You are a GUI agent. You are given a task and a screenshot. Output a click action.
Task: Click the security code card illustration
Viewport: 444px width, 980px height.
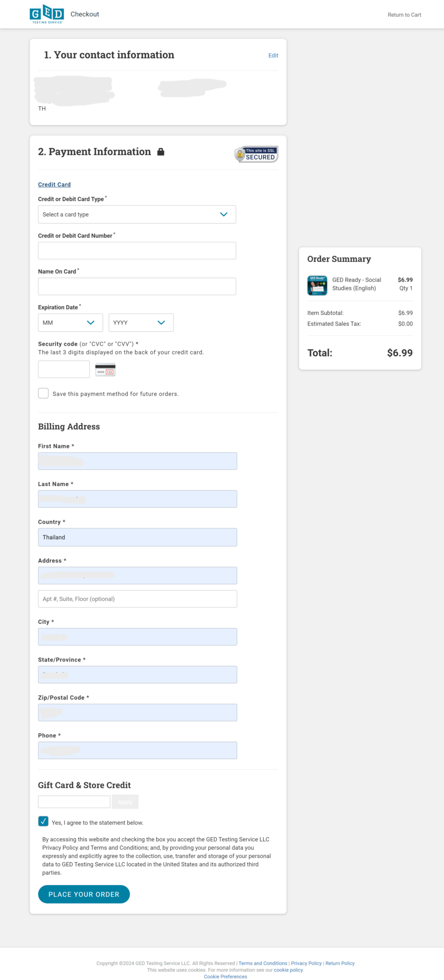coord(105,370)
